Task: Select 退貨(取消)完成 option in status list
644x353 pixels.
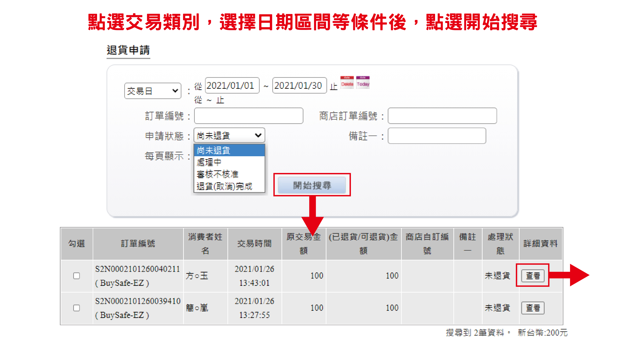Action: coord(229,186)
